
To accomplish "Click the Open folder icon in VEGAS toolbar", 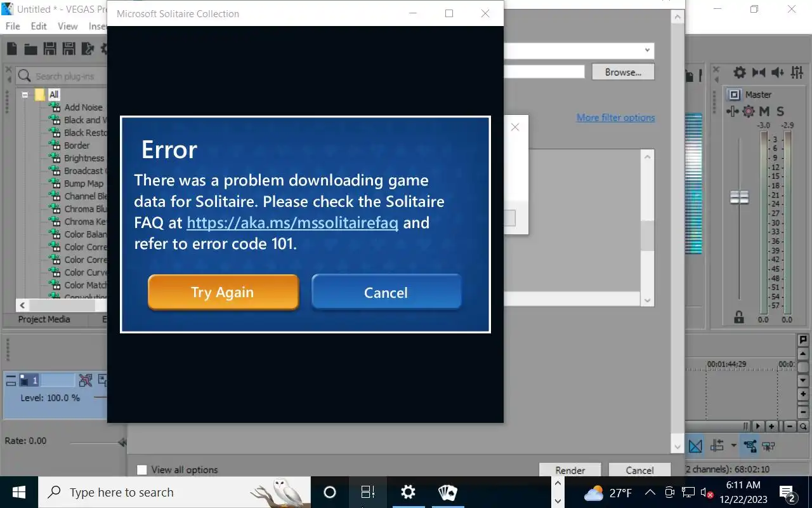I will 30,49.
